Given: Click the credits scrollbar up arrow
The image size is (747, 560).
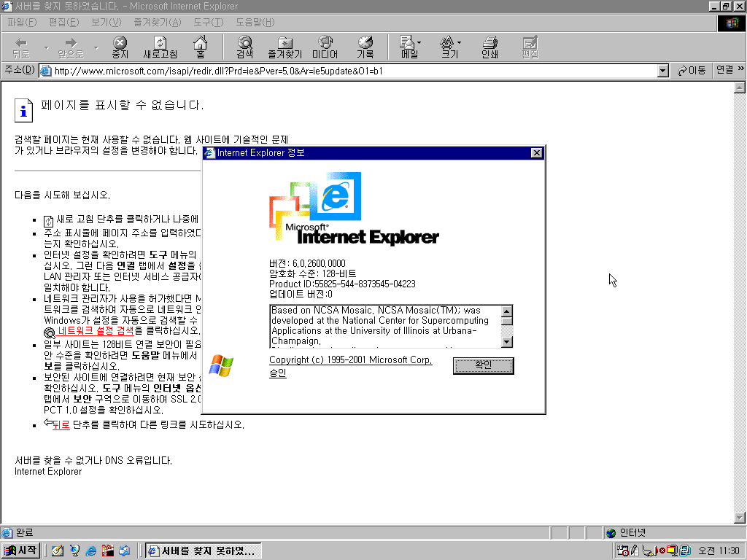Looking at the screenshot, I should coord(507,311).
